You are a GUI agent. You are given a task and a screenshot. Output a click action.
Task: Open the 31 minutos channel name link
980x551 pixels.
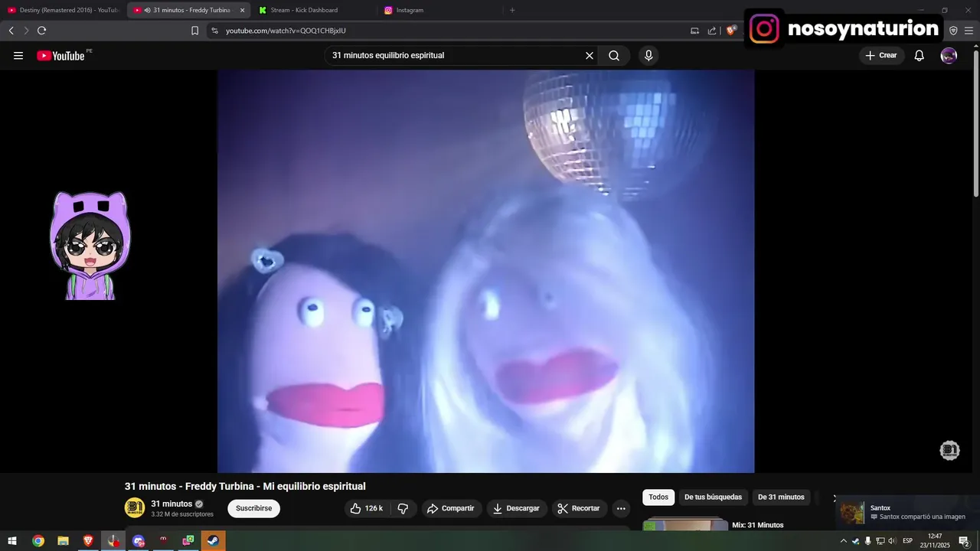point(171,504)
